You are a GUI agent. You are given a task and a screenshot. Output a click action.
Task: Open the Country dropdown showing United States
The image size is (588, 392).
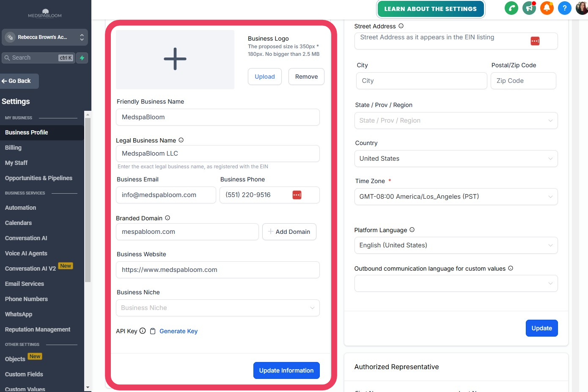[x=456, y=159]
